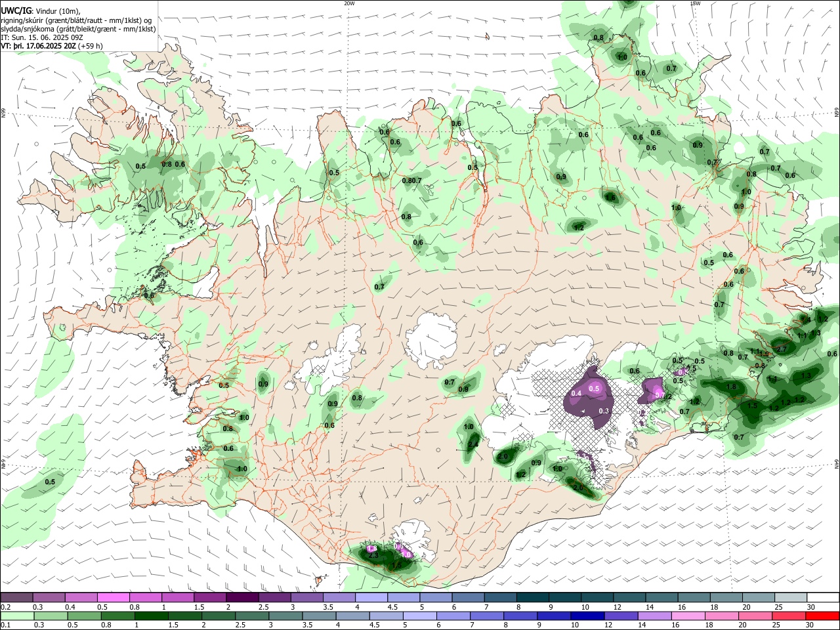Click the 0.4 snow value on purple area
Screen dimensions: 840x630
(577, 393)
